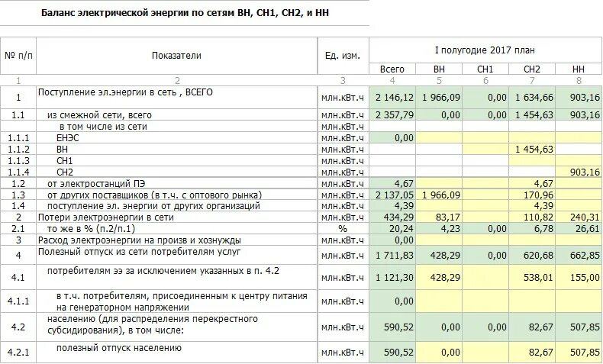Select cell value 1 711,83

(x=395, y=256)
